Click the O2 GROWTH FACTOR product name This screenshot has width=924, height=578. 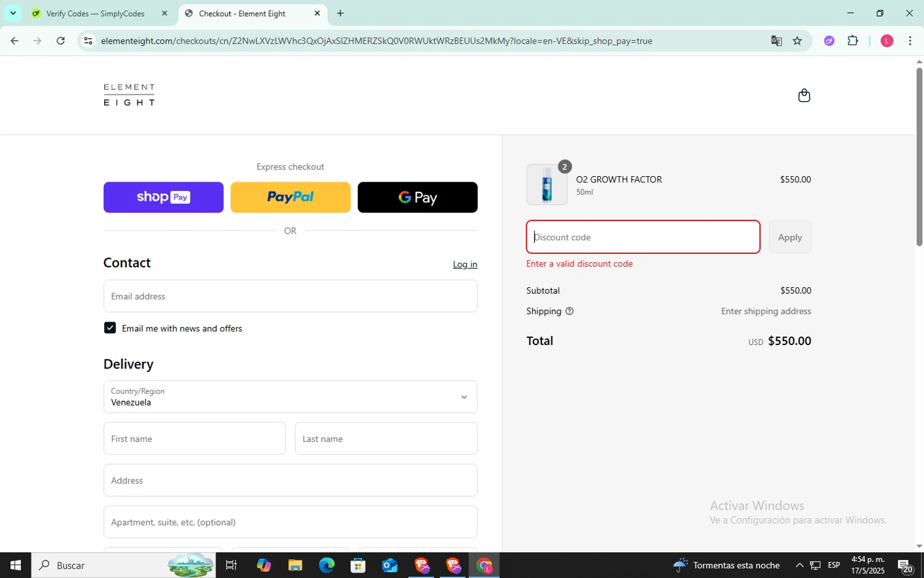coord(619,179)
